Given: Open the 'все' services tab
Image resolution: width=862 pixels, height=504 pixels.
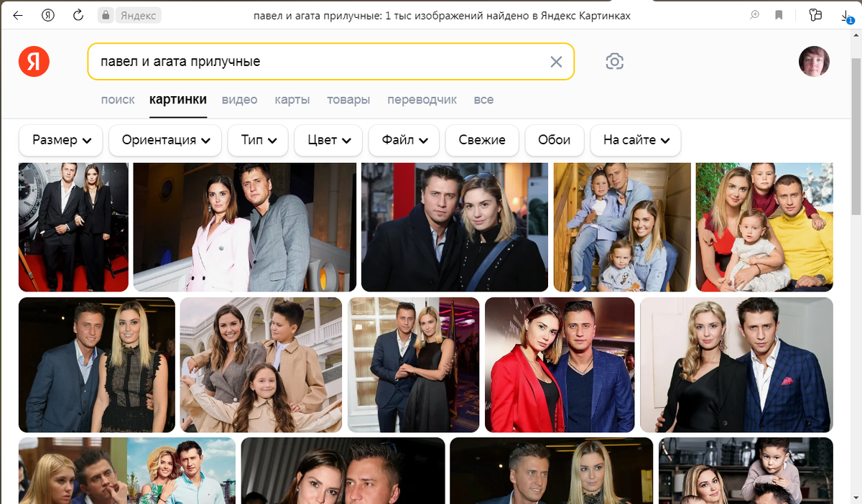Looking at the screenshot, I should pos(483,100).
